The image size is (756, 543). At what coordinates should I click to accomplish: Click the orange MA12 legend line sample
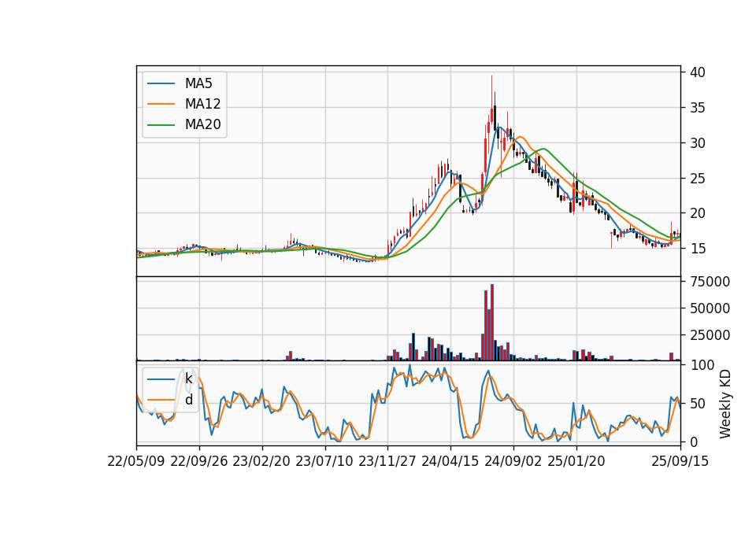point(161,104)
